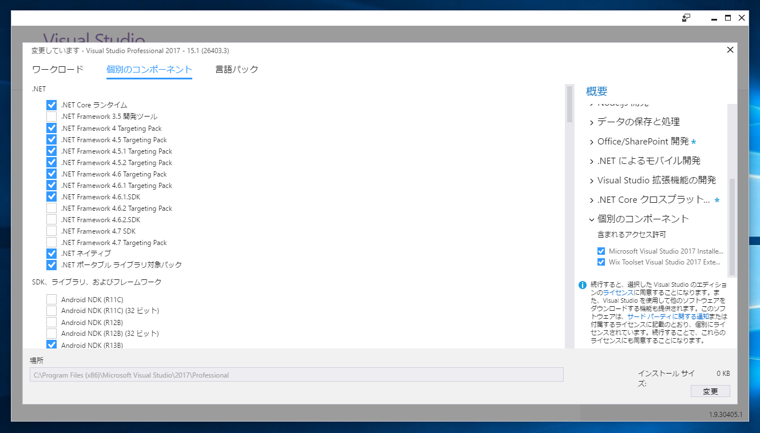Check Android NDK (R11C)
Screen dimensions: 760x433
coord(51,299)
